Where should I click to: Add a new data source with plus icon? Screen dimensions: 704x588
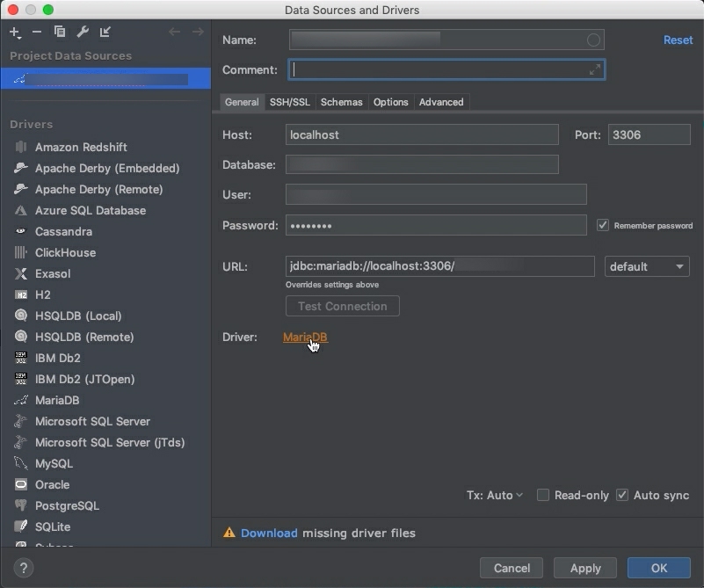coord(15,33)
